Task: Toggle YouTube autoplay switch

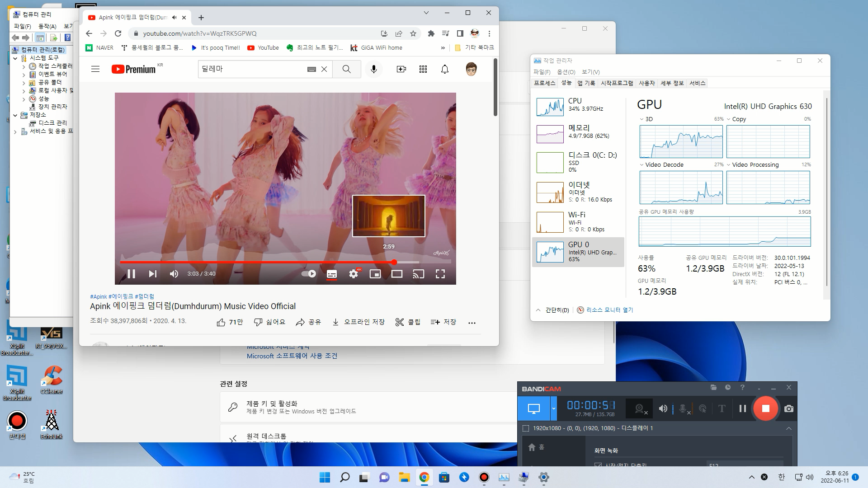Action: (309, 274)
